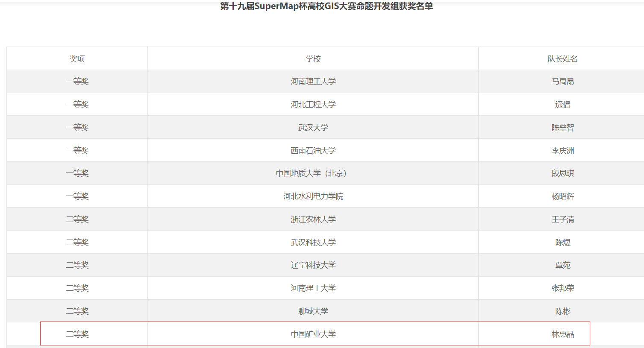
Task: Select 中国地质大学（北京）in the school column
Action: click(313, 173)
